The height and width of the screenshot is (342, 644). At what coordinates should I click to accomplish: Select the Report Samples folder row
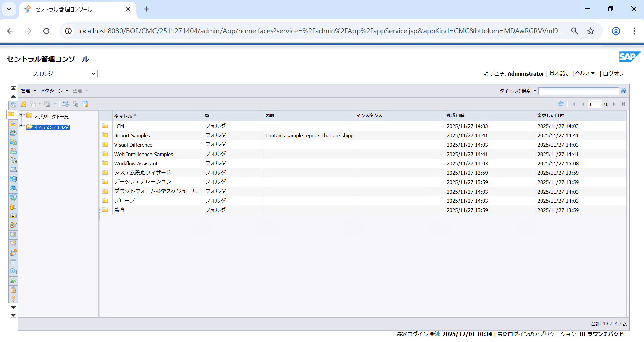pos(132,136)
